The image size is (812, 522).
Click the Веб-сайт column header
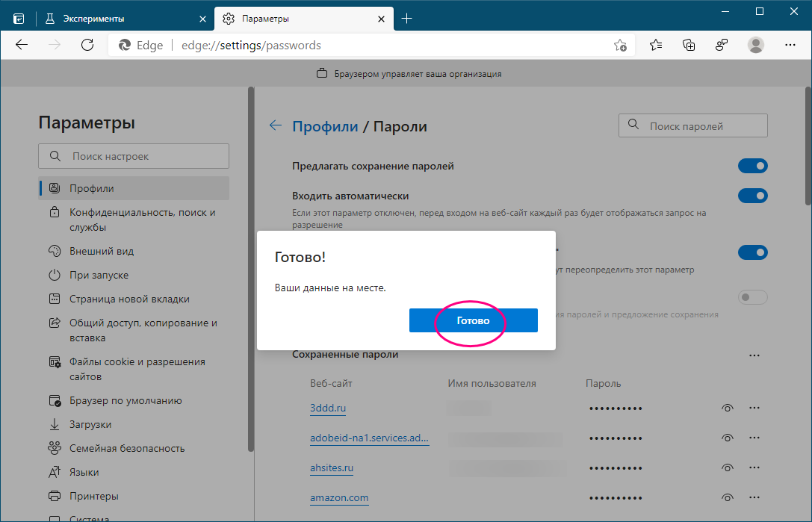tap(331, 383)
